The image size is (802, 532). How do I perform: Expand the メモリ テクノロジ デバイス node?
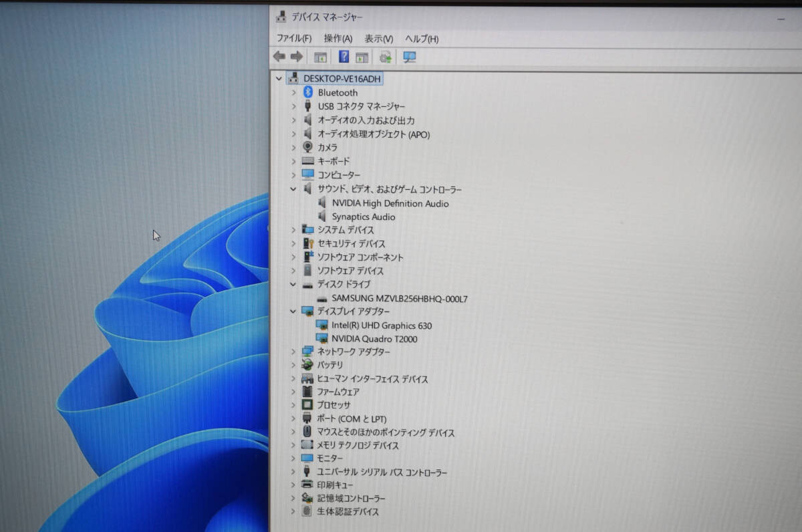(x=293, y=446)
